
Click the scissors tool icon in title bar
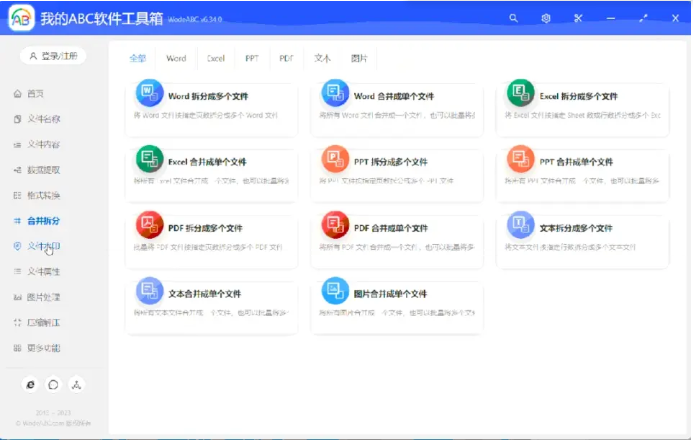point(578,18)
